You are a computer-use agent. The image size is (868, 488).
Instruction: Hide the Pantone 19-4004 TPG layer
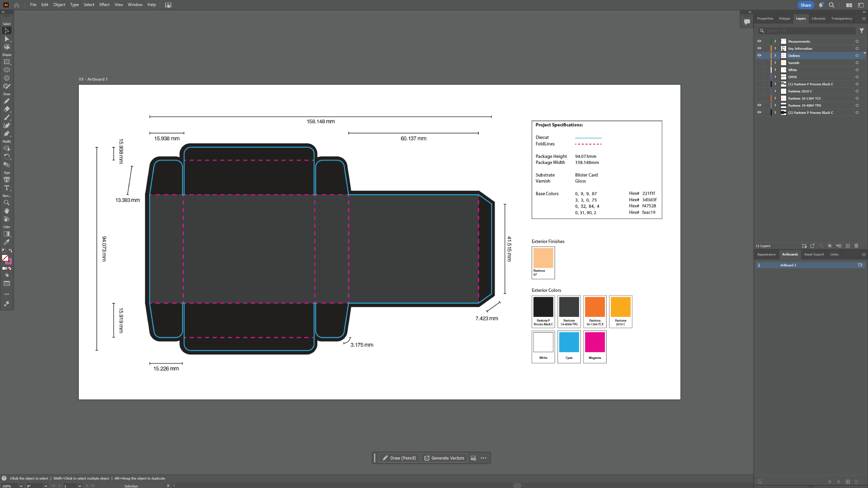pyautogui.click(x=759, y=105)
